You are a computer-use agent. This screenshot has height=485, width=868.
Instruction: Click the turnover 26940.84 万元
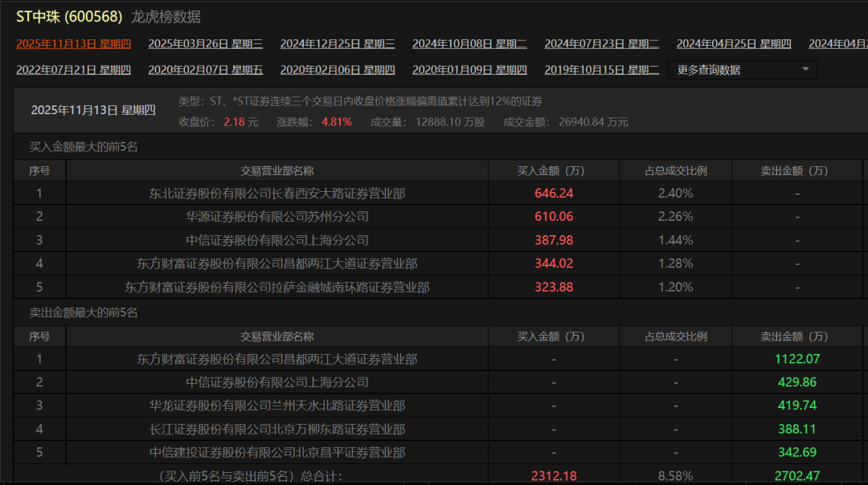coord(593,122)
